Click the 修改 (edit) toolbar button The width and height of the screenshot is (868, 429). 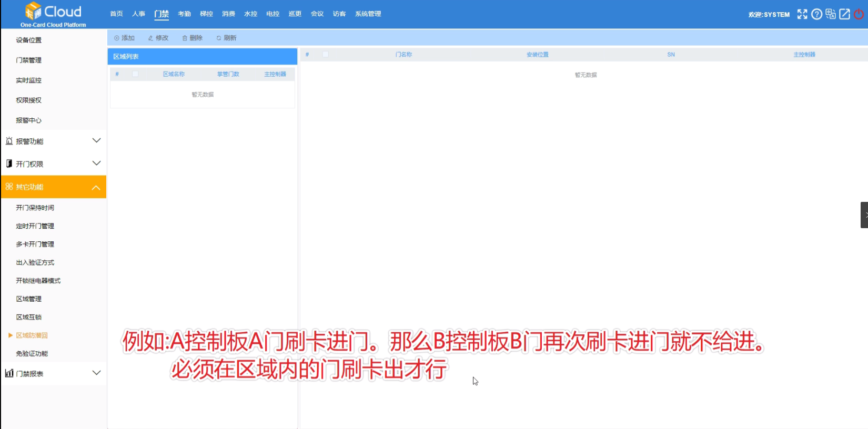coord(158,38)
